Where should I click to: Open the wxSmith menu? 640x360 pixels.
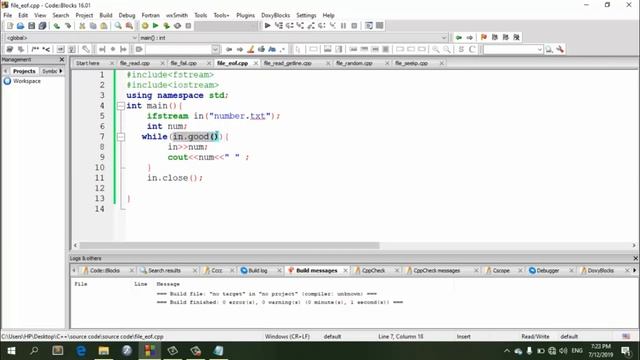click(x=177, y=15)
